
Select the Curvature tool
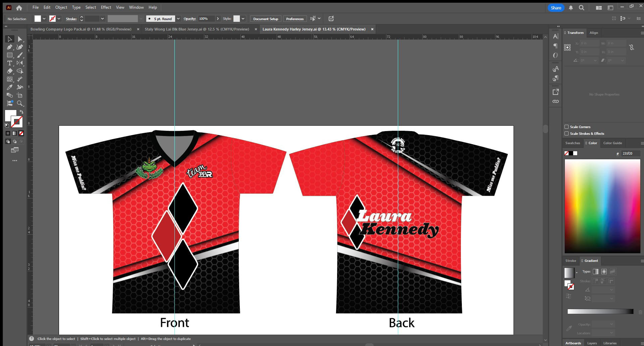[x=20, y=47]
